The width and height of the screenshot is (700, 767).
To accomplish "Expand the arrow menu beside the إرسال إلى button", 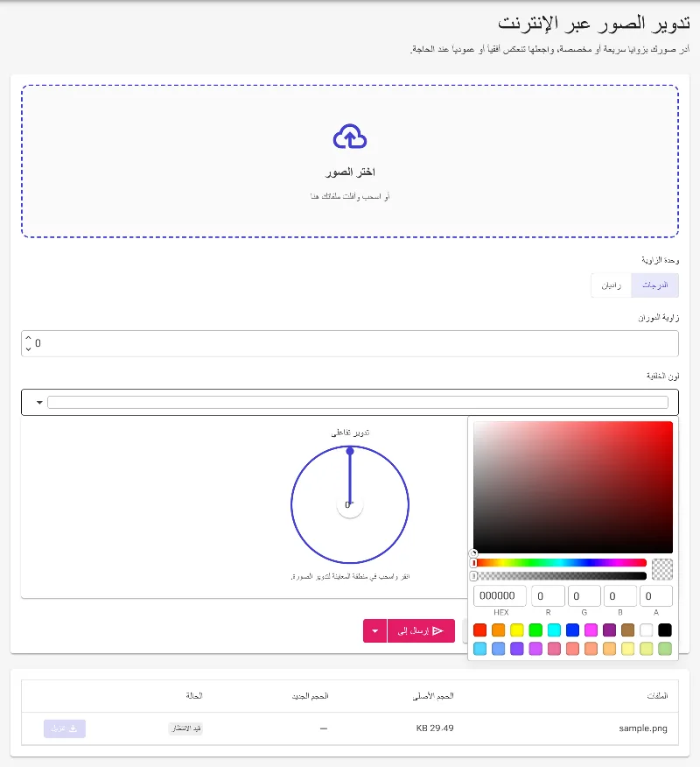I will coord(374,631).
